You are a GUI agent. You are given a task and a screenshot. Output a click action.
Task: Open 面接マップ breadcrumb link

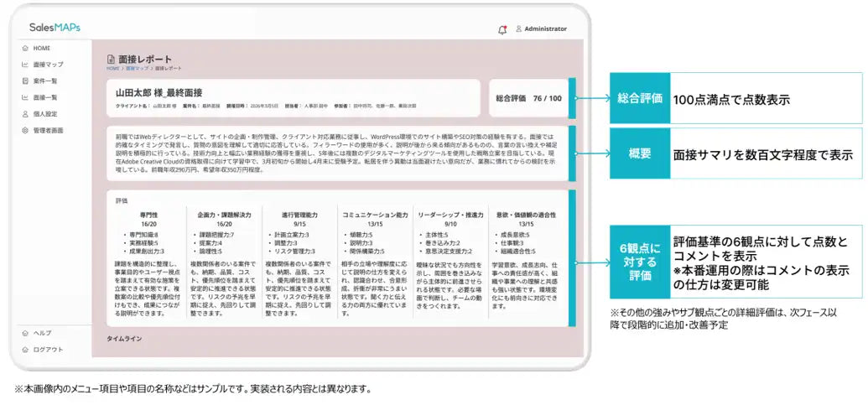tap(137, 68)
